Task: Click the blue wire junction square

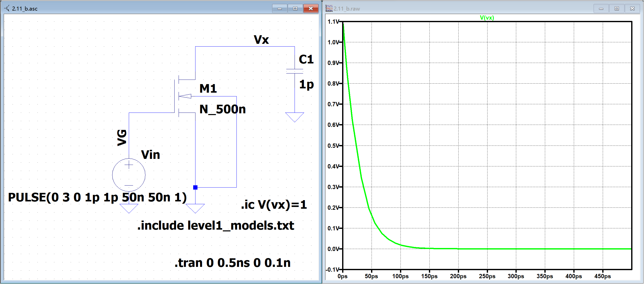Action: (195, 187)
